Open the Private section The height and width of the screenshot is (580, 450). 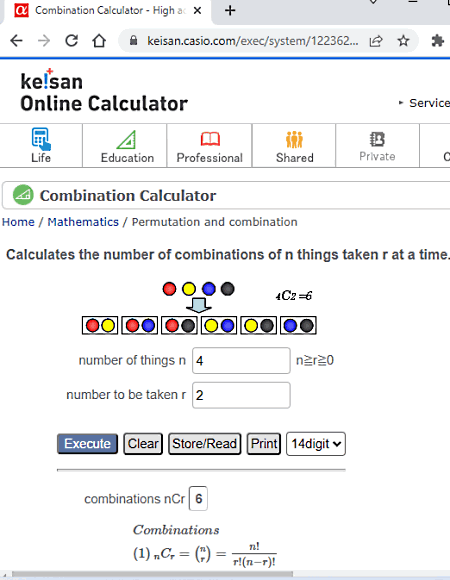click(377, 146)
